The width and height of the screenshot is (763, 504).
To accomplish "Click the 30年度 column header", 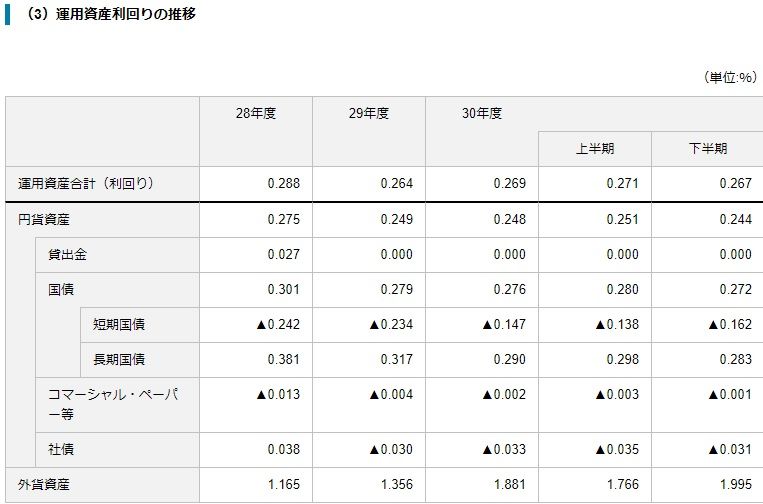I will (482, 113).
